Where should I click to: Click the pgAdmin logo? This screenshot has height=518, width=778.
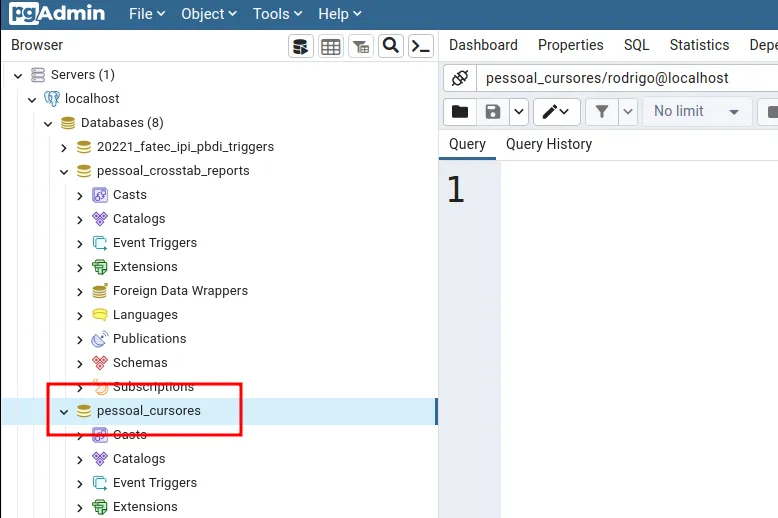click(57, 13)
